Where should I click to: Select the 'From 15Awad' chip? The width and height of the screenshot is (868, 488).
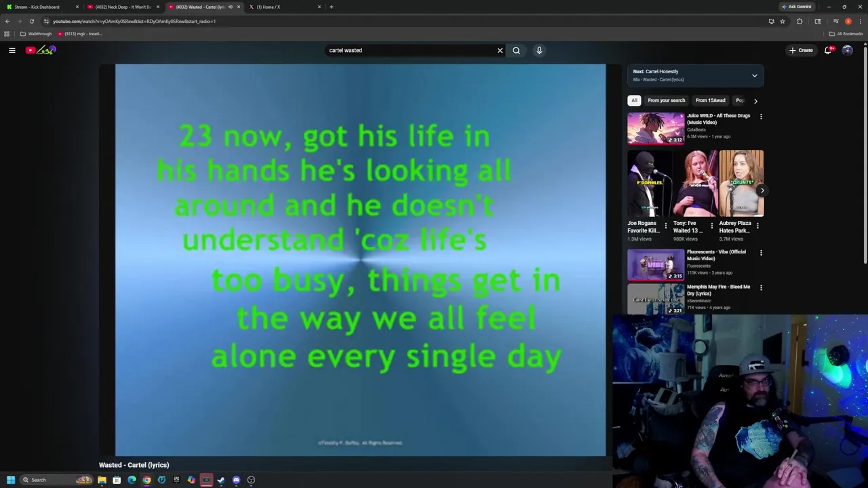click(710, 100)
